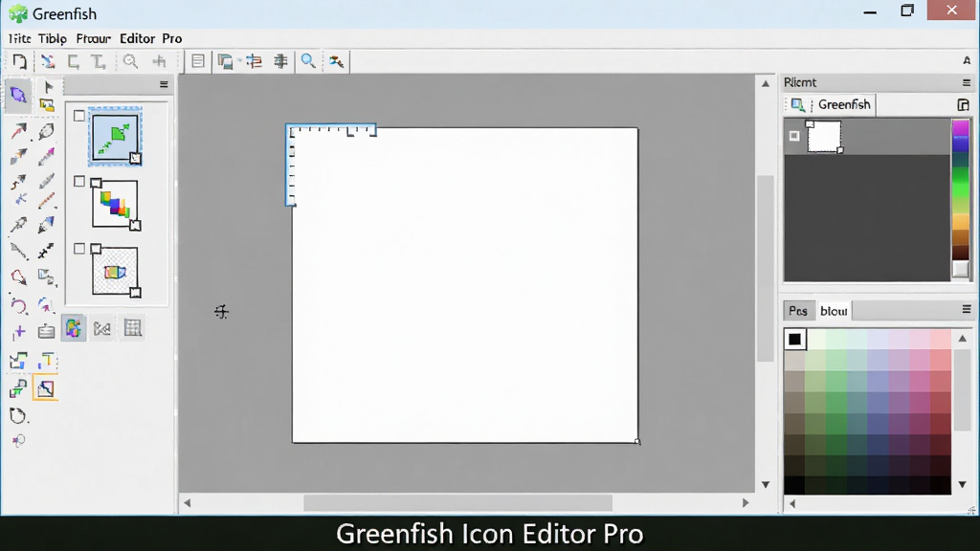
Task: Click the horizontal align icon in toolbar
Action: tap(254, 61)
